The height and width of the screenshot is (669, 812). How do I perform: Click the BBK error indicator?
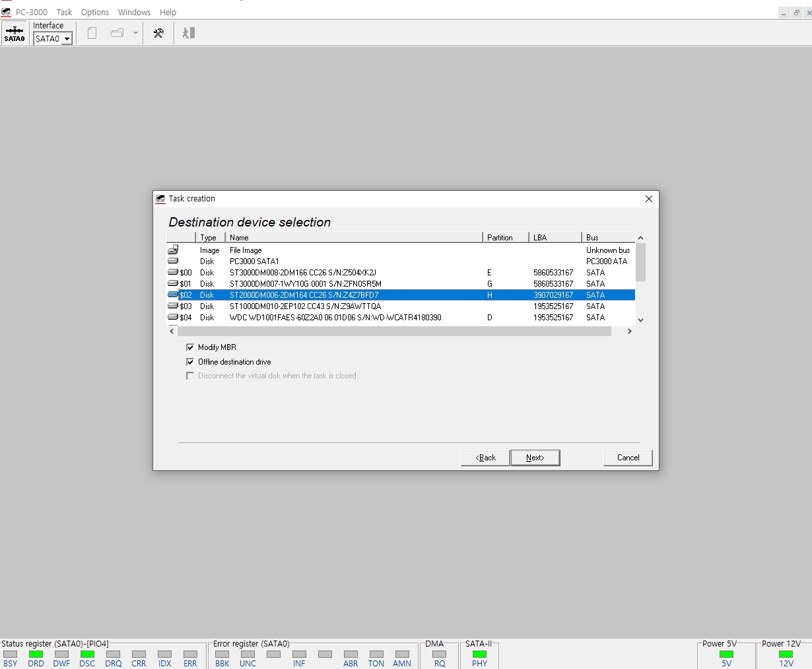pos(222,654)
